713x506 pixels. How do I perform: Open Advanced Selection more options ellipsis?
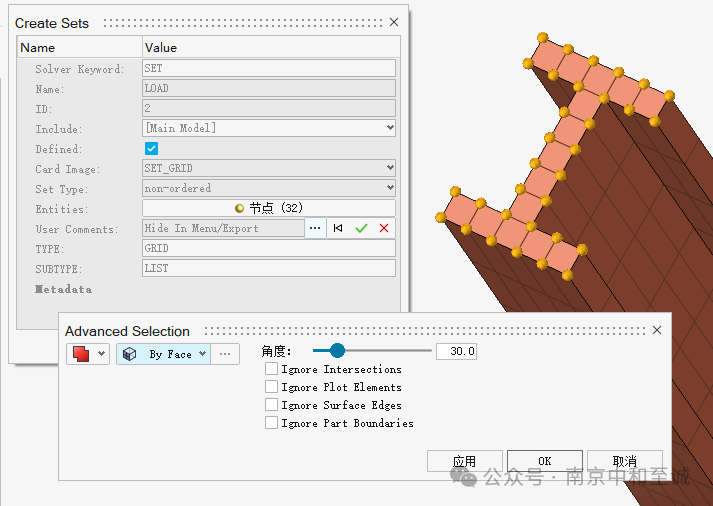click(225, 354)
